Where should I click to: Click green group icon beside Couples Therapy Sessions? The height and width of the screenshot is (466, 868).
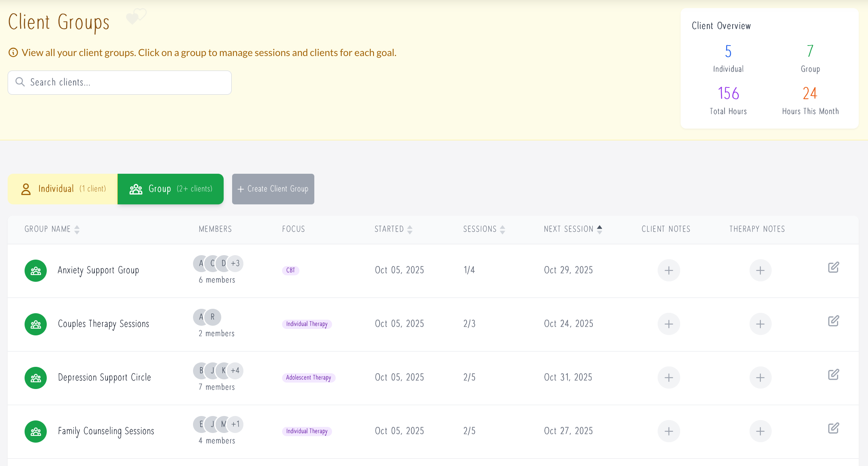35,324
